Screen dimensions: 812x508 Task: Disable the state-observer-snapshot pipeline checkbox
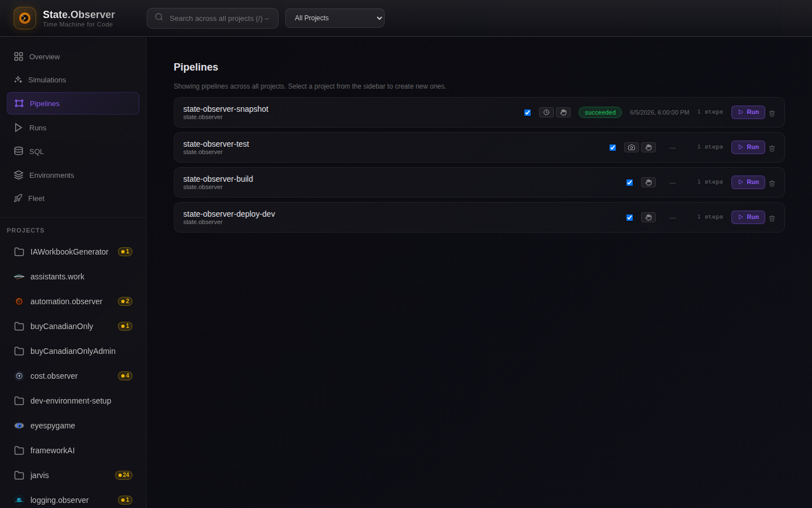tap(527, 112)
